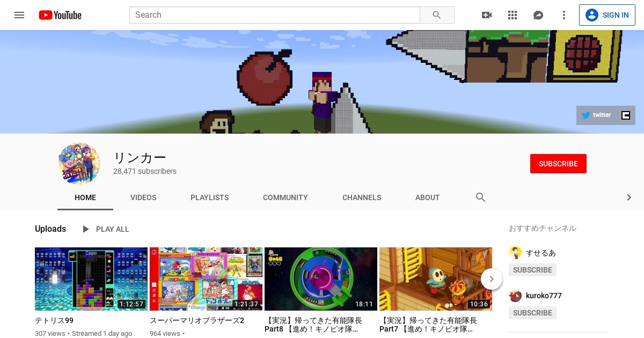Open the テトリス99 video thumbnail
Image resolution: width=644 pixels, height=338 pixels.
click(x=91, y=279)
